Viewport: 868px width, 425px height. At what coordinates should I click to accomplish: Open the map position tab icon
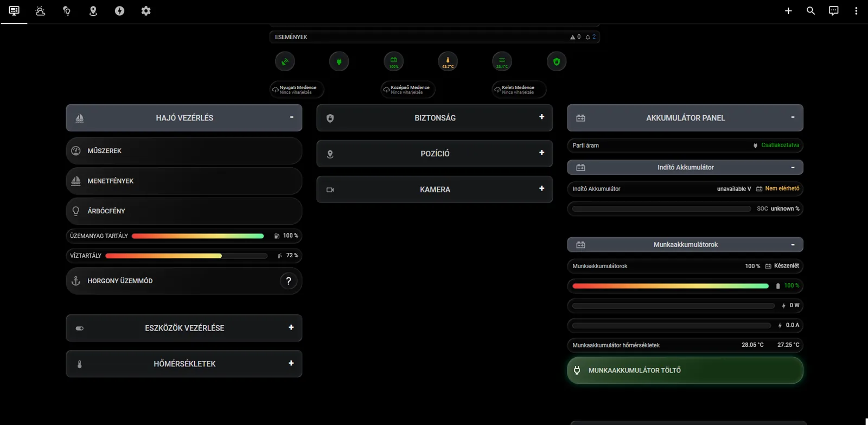93,11
